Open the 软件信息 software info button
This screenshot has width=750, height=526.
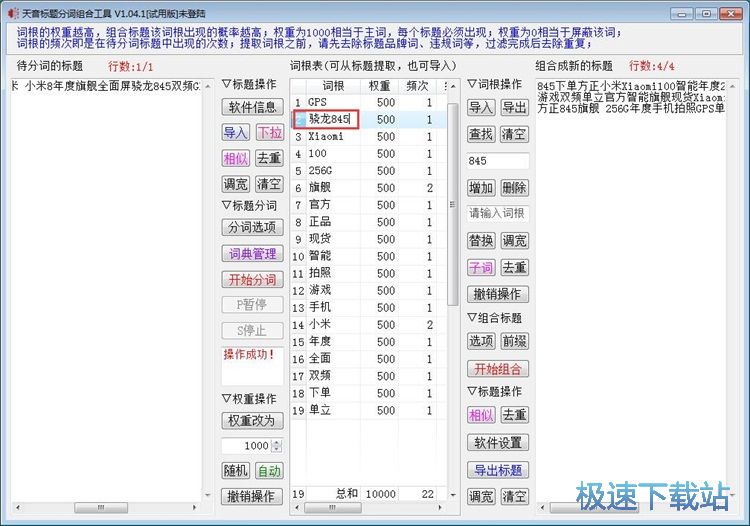coord(253,107)
